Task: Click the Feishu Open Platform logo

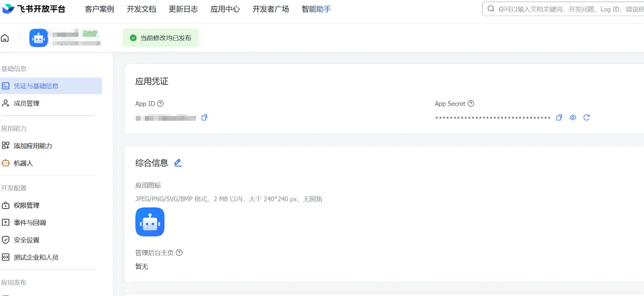Action: 34,9
